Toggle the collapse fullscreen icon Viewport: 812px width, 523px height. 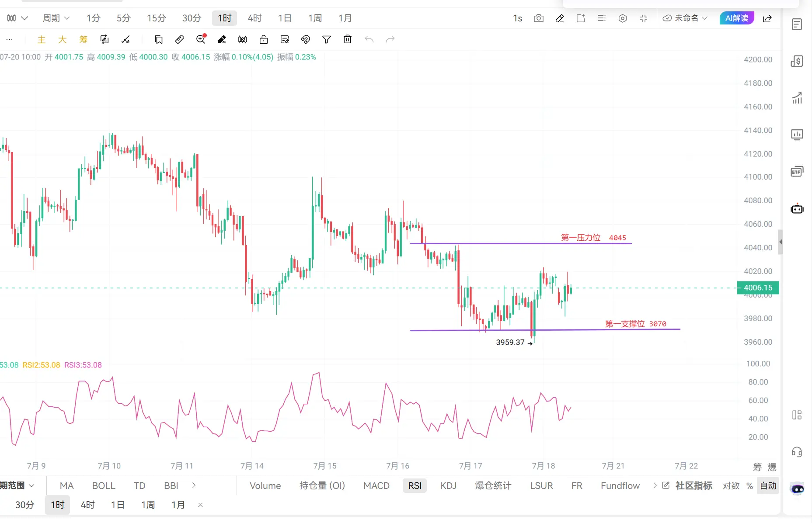click(x=644, y=18)
